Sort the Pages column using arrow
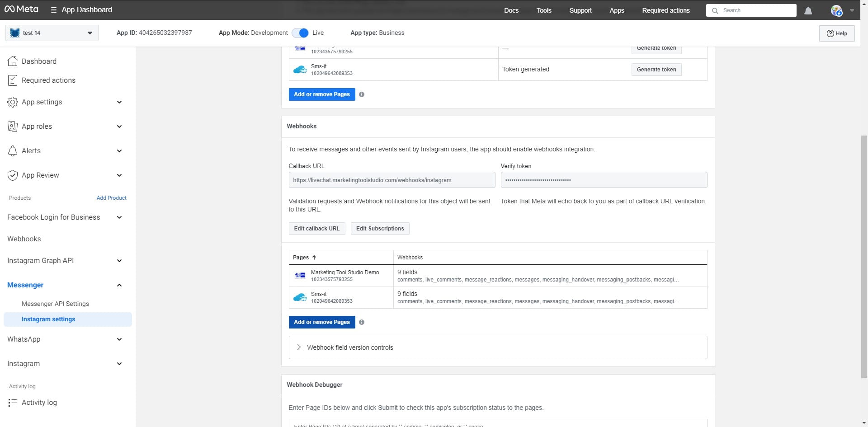 pos(314,258)
